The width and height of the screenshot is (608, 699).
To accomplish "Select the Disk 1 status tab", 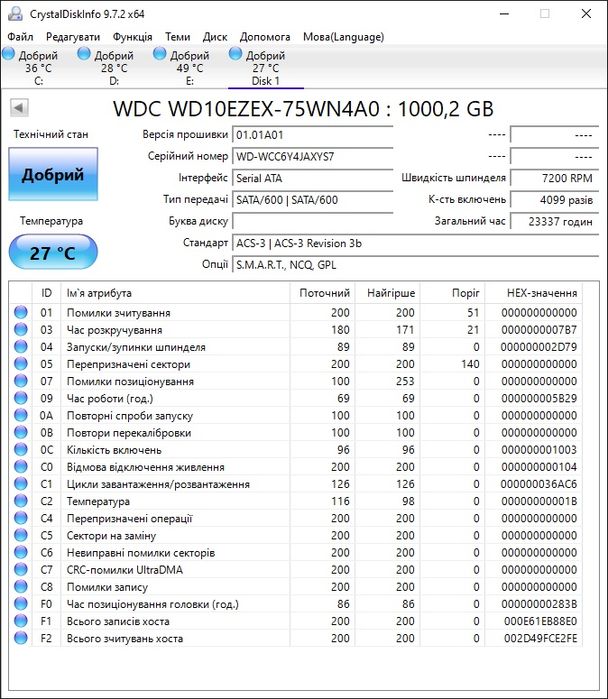I will point(265,67).
